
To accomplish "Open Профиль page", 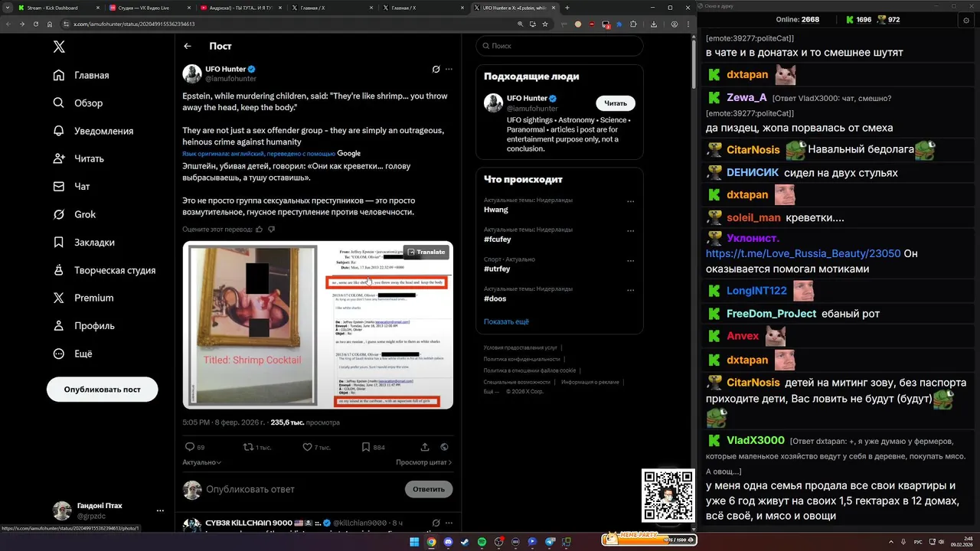I will pos(84,326).
